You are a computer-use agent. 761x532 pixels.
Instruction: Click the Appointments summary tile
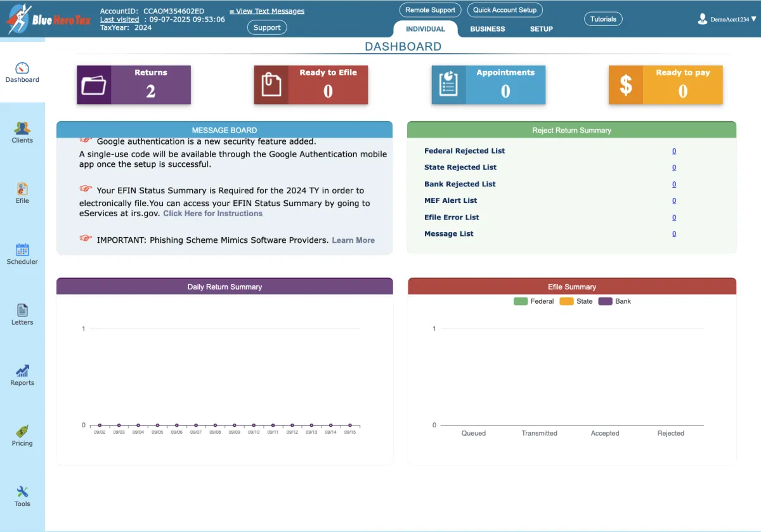(x=488, y=85)
